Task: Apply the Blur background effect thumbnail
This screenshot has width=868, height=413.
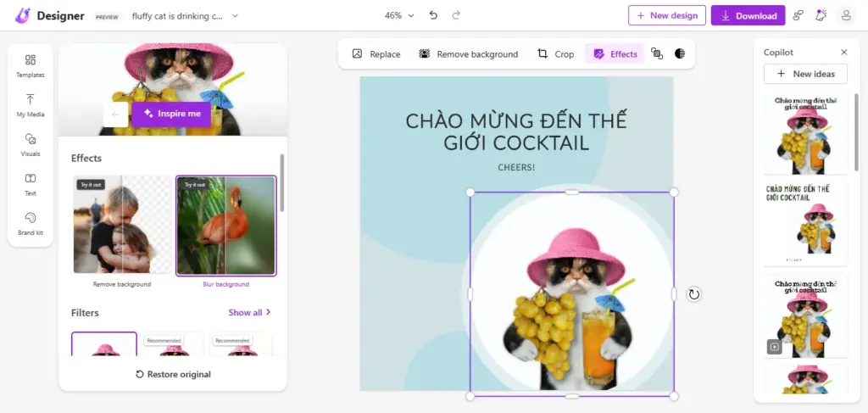Action: tap(225, 226)
